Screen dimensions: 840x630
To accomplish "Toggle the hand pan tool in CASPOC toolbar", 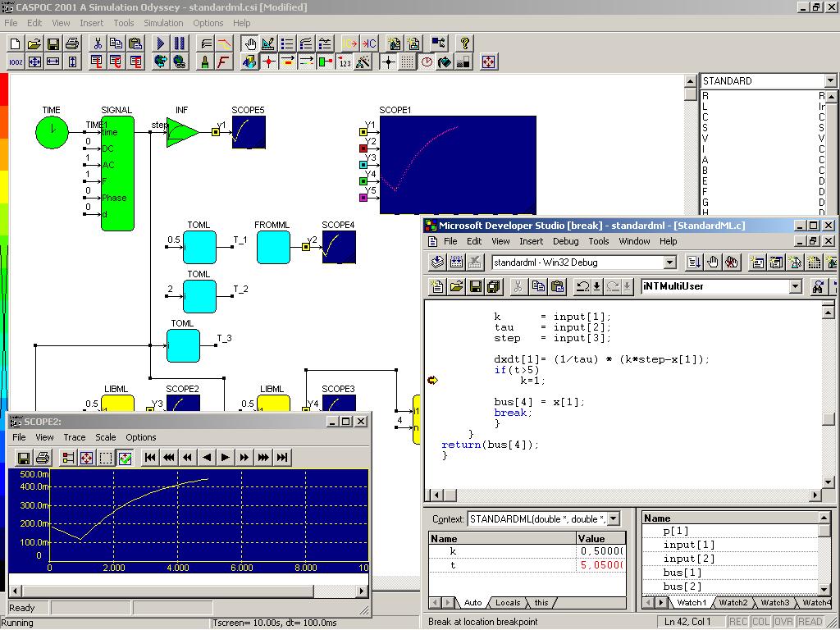I will coord(249,43).
